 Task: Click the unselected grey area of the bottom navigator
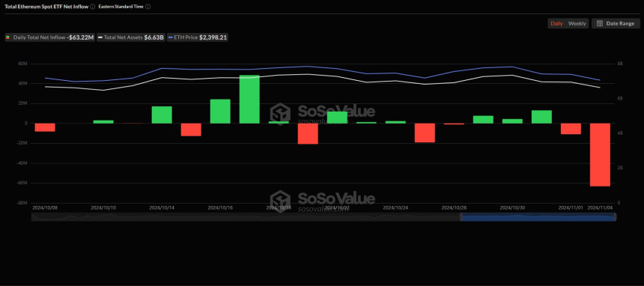(x=246, y=217)
